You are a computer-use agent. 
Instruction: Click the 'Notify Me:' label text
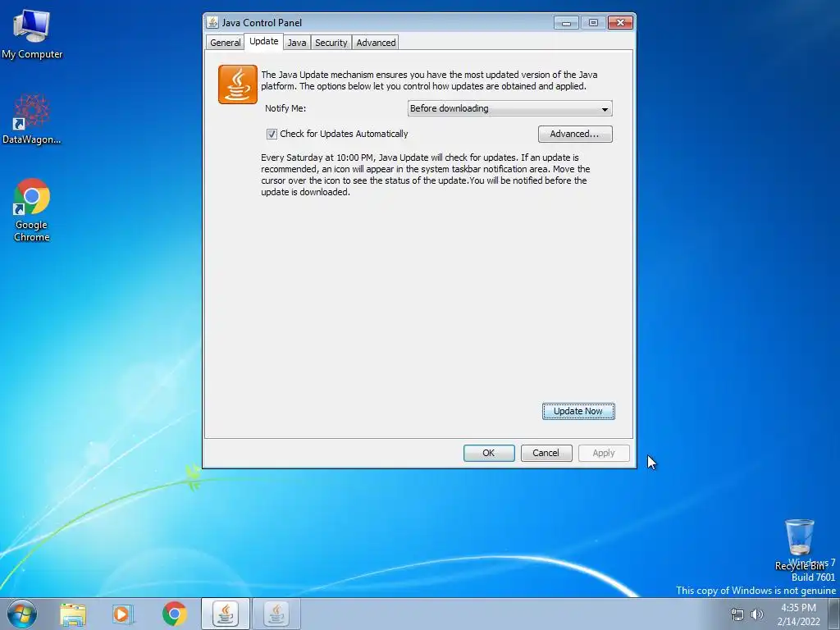tap(285, 108)
